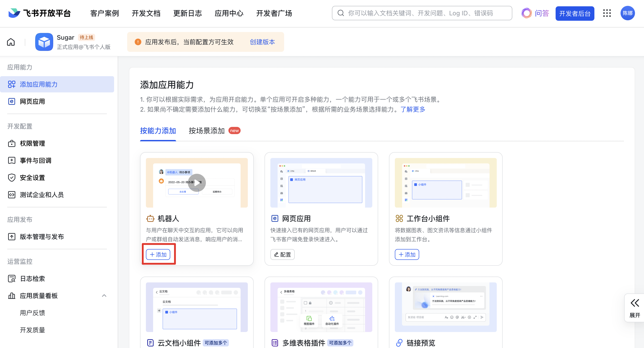
Task: Open 安全设置 in sidebar
Action: (57, 178)
